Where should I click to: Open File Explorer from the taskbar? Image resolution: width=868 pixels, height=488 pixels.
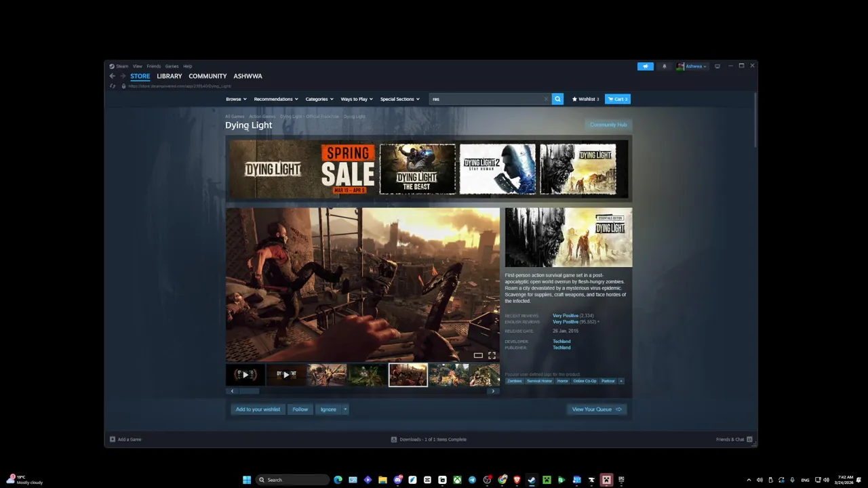(x=382, y=480)
